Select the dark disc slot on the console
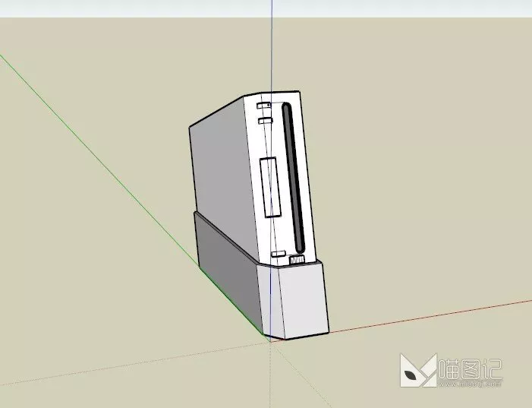 (293, 178)
